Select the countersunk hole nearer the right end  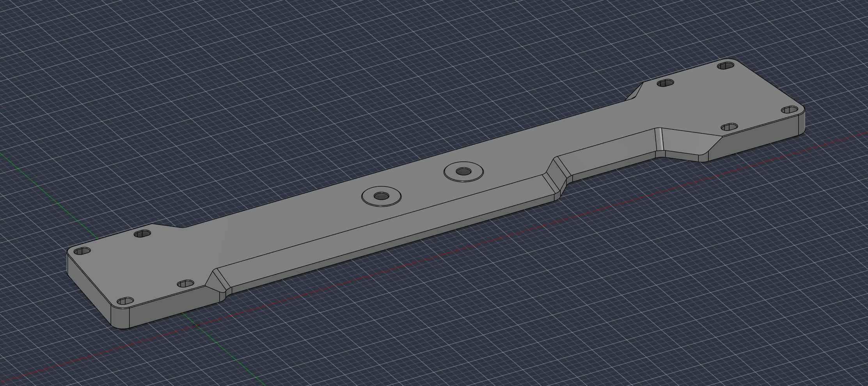[x=463, y=172]
